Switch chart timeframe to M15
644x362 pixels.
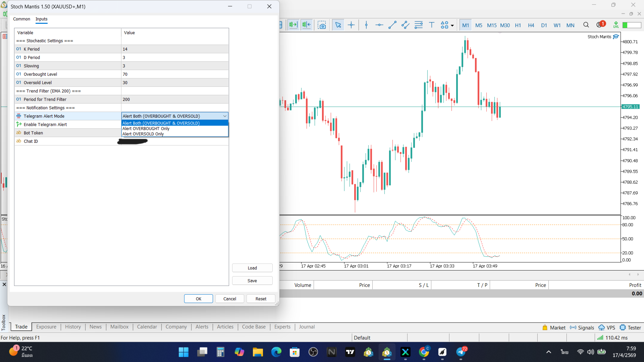[492, 25]
